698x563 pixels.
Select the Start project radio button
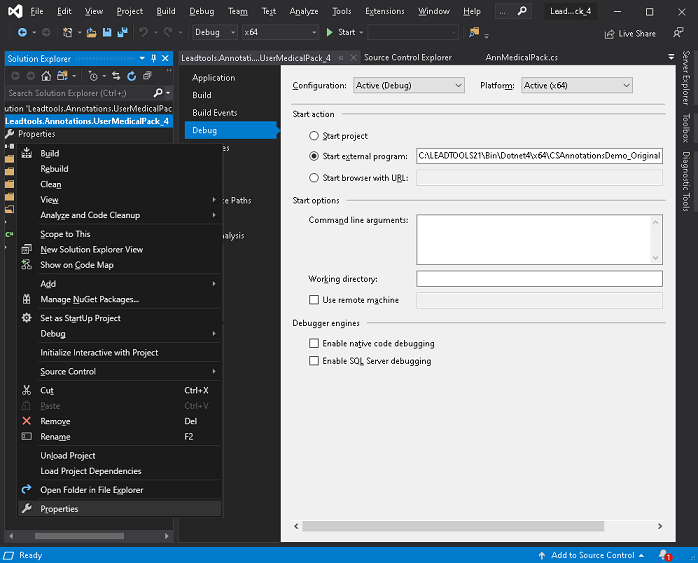coord(314,136)
